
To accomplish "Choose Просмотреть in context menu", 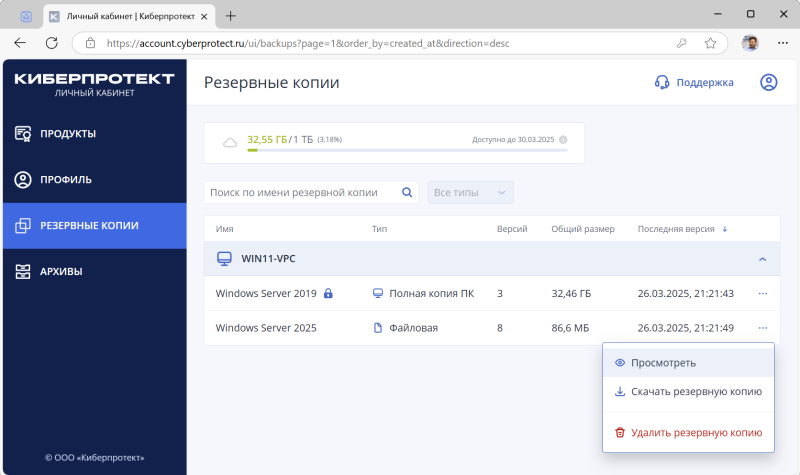I will [688, 363].
